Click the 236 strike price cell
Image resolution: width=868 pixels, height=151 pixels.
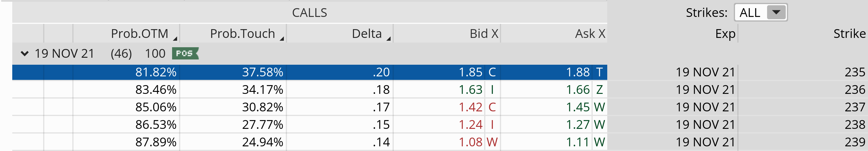855,90
